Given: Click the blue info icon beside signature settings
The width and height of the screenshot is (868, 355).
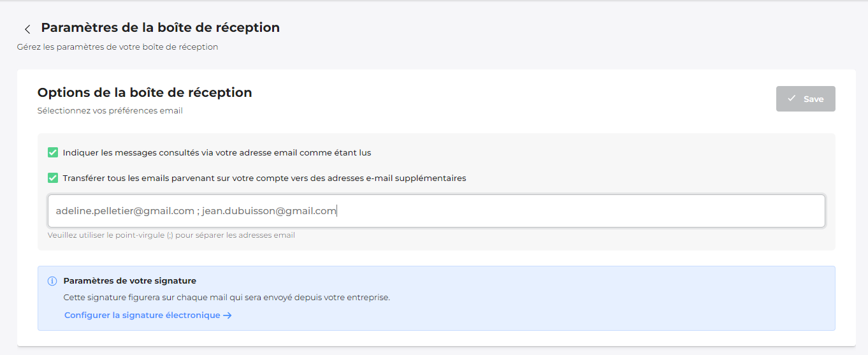Looking at the screenshot, I should (x=52, y=281).
